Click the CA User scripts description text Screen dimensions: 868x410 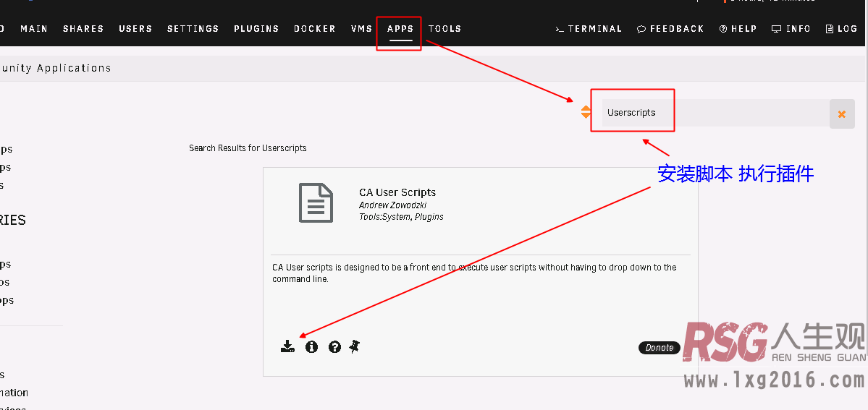pos(474,273)
